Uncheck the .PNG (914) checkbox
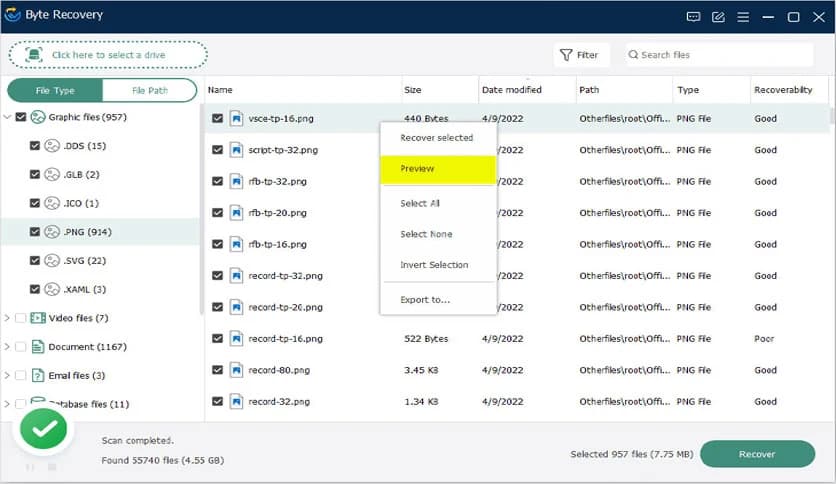Viewport: 836px width, 484px height. 35,232
